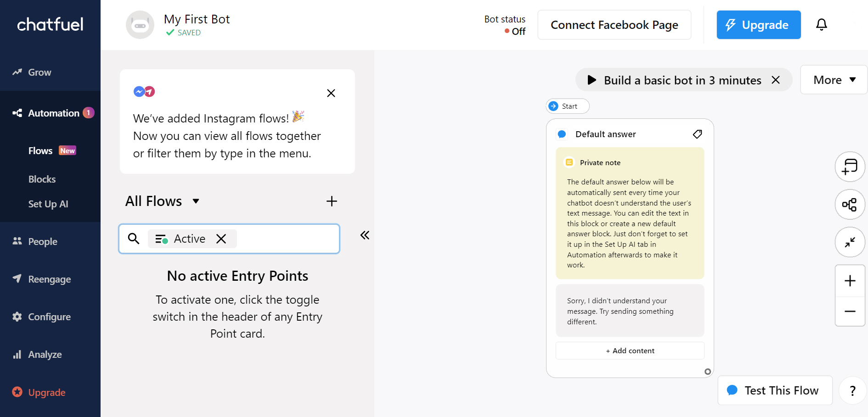Click the Test This Flow button
The image size is (868, 417).
click(x=775, y=390)
